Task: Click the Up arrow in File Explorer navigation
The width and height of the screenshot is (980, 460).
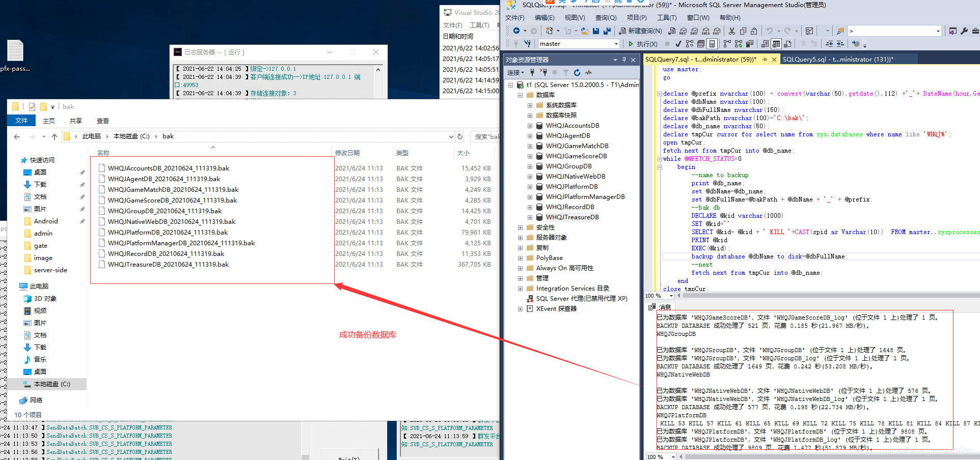Action: pyautogui.click(x=55, y=136)
